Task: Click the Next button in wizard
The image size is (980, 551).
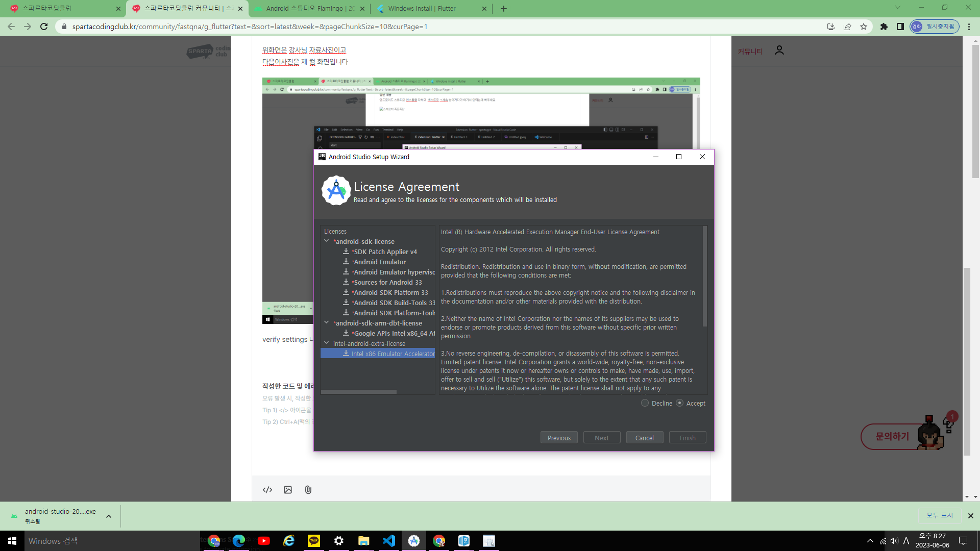Action: 602,438
